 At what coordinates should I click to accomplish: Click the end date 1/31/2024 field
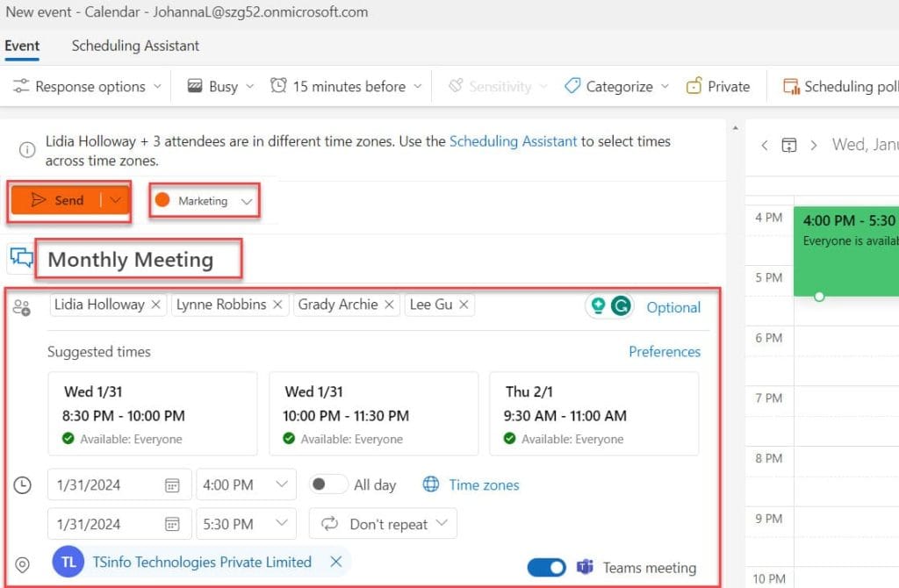(119, 524)
